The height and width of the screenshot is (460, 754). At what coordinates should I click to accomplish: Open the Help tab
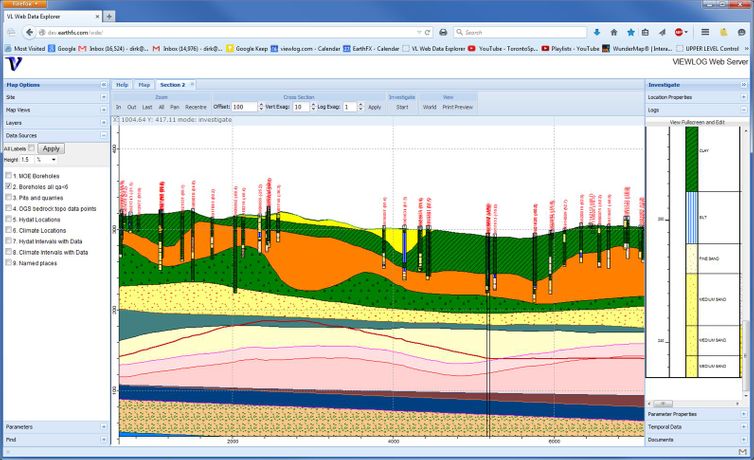122,85
